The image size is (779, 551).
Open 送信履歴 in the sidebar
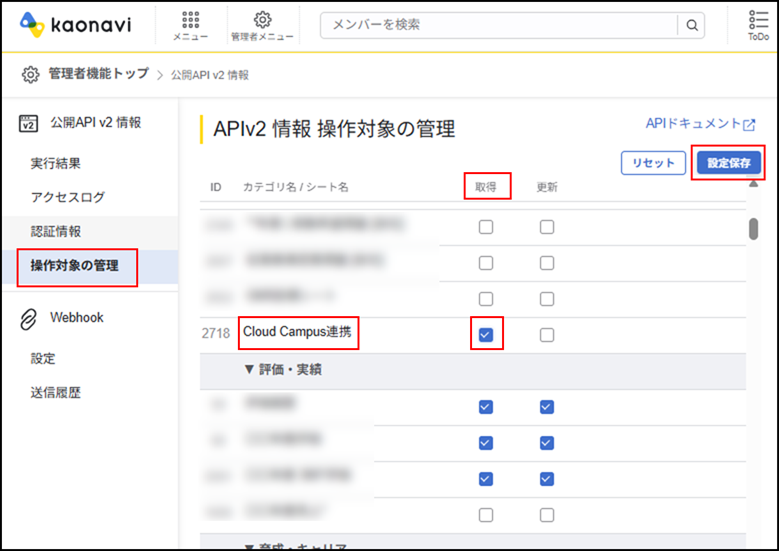click(x=56, y=393)
